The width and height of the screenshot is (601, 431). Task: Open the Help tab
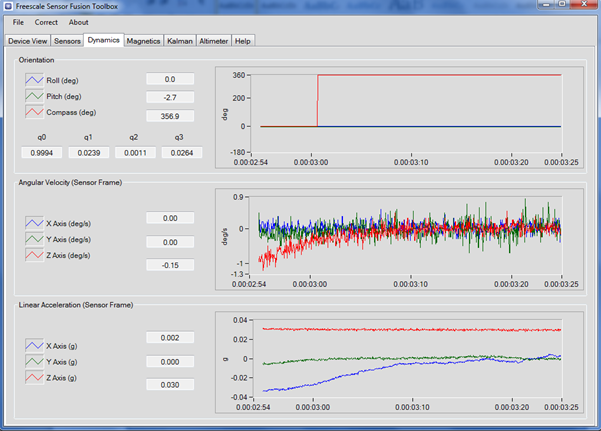[243, 41]
